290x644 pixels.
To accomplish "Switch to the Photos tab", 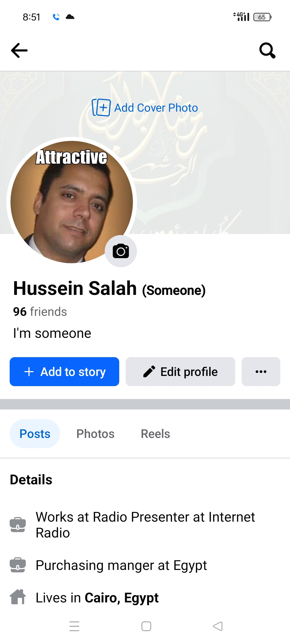I will pos(95,434).
